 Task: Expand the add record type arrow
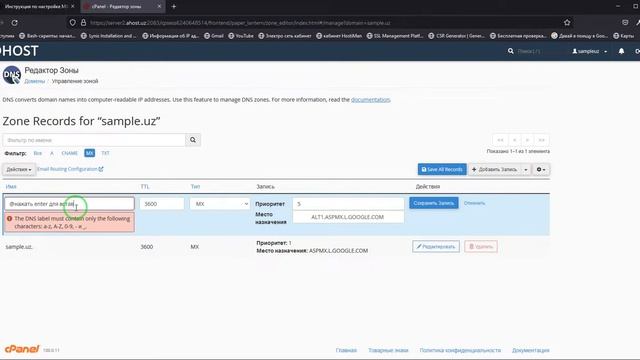tap(526, 169)
